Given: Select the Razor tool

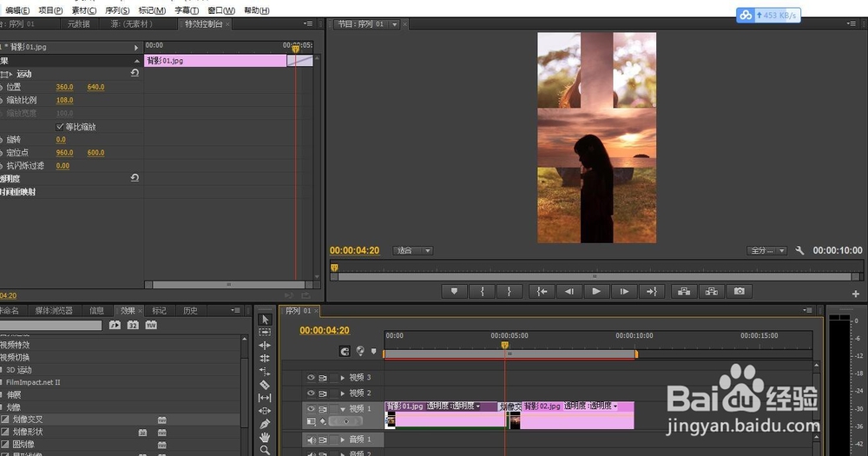Looking at the screenshot, I should [265, 385].
